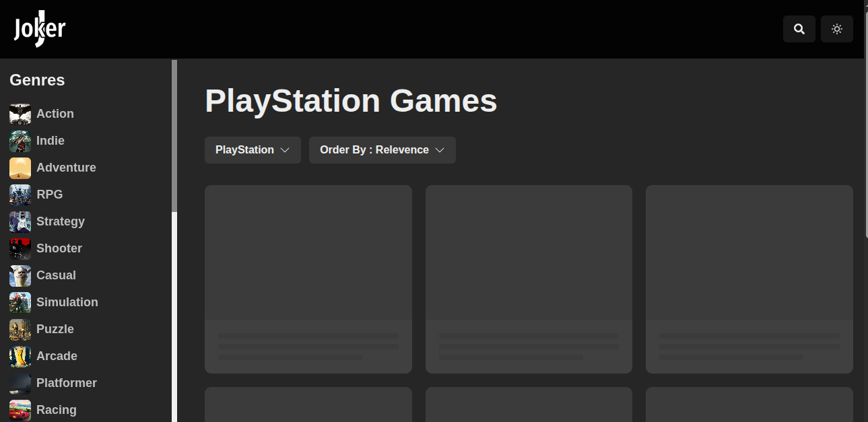Select the Puzzle genre entry

point(55,329)
